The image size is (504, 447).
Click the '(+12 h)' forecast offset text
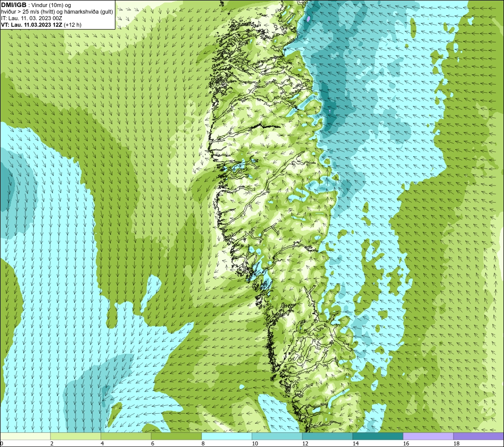tap(73, 25)
